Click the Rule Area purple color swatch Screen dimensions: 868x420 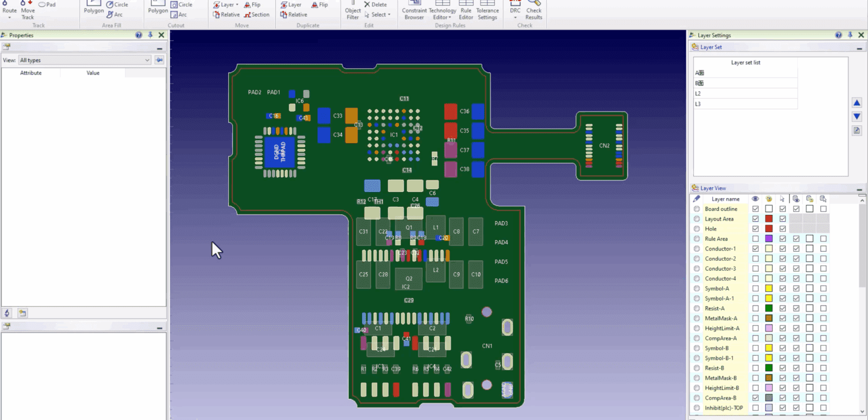pos(769,239)
